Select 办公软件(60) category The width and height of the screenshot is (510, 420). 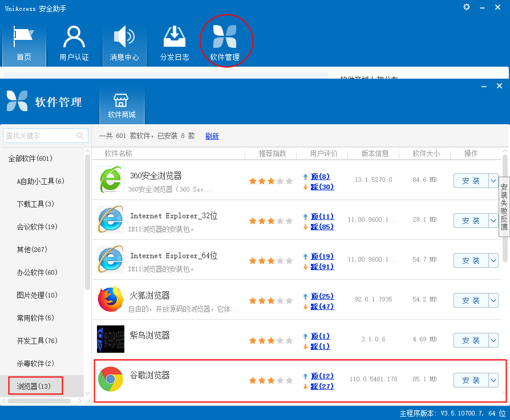(x=37, y=272)
